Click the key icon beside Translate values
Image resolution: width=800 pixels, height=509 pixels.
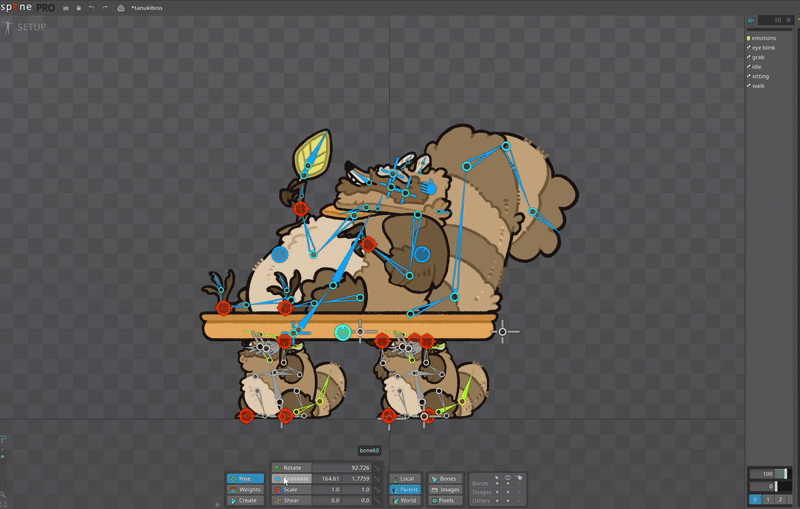point(377,478)
